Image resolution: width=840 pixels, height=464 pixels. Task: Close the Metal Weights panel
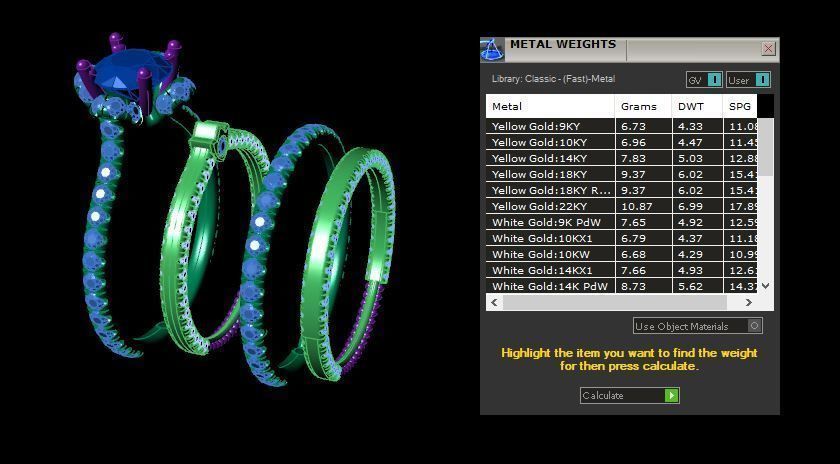[768, 49]
